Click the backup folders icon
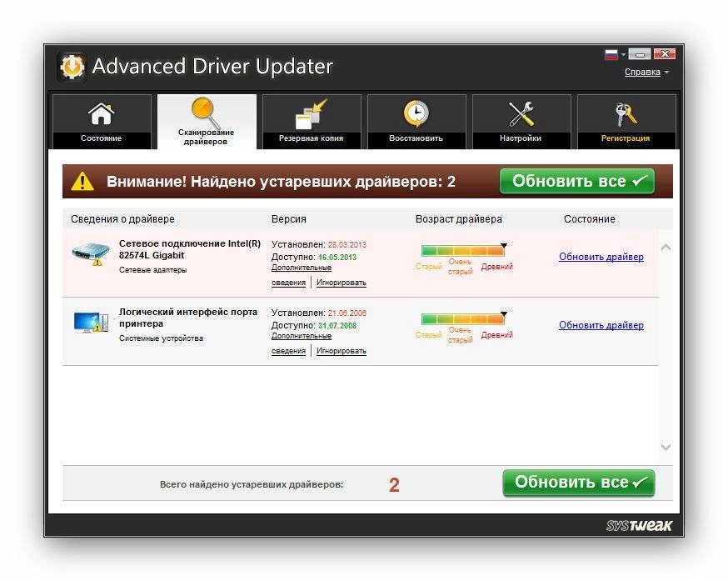 [311, 114]
